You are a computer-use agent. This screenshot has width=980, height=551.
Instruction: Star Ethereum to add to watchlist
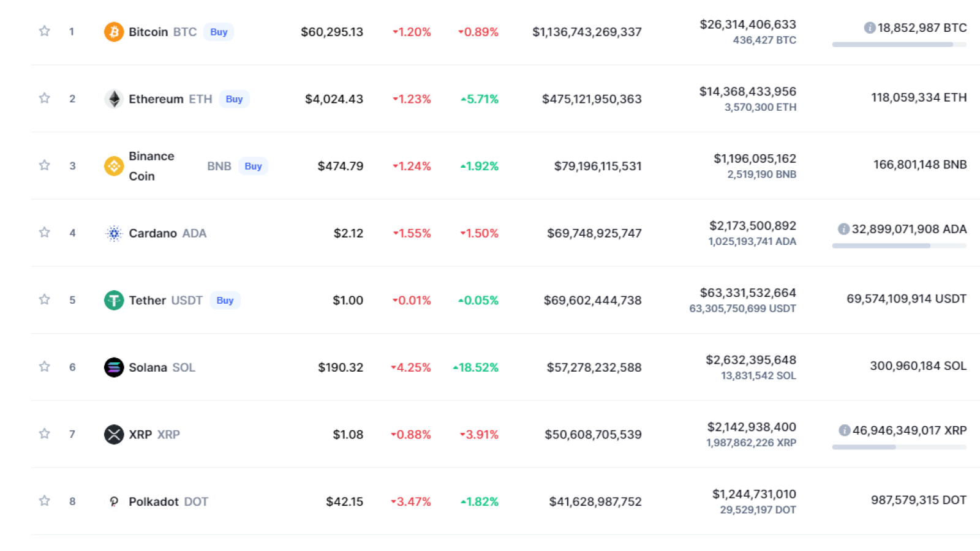click(44, 98)
